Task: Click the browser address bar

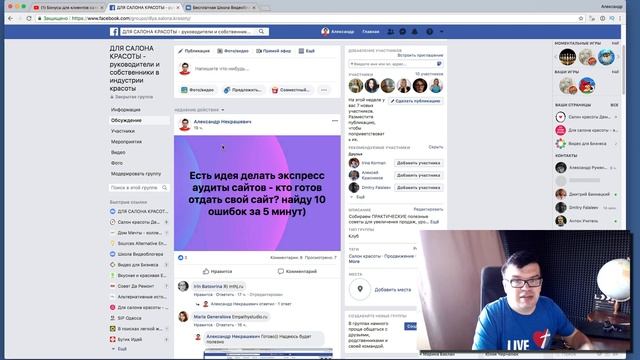Action: point(306,18)
